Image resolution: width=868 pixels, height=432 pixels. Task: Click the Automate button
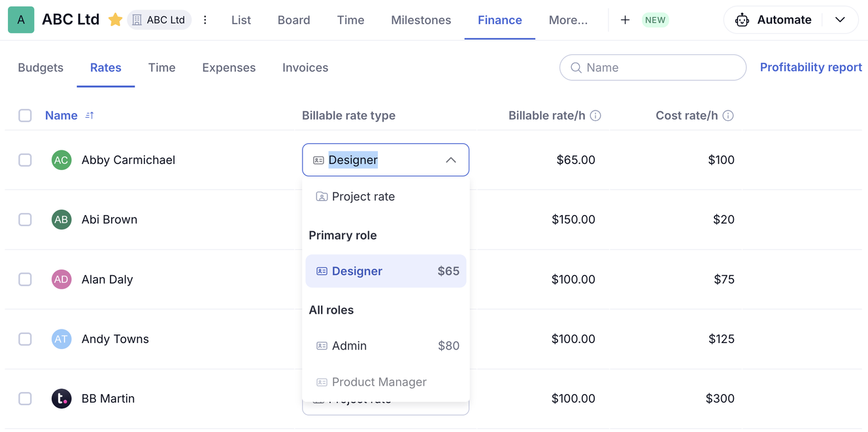click(775, 20)
